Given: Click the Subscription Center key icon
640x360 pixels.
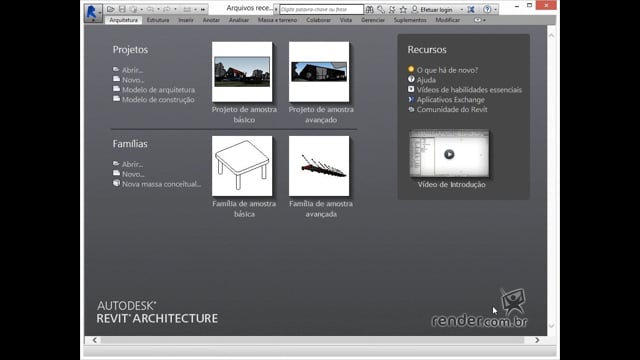Looking at the screenshot, I should tap(381, 9).
